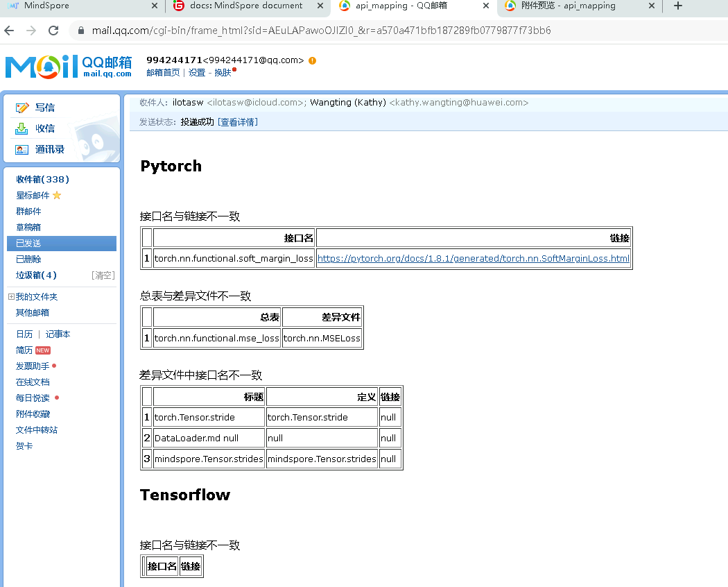The height and width of the screenshot is (587, 728).
Task: Click cell torch.nn.functional.soft_margin_loss
Action: click(x=234, y=258)
